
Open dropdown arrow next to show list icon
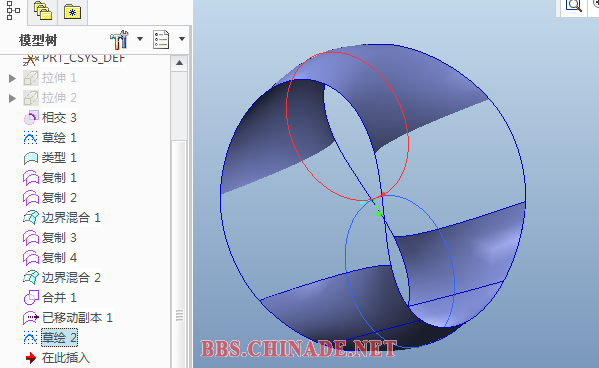[x=182, y=39]
